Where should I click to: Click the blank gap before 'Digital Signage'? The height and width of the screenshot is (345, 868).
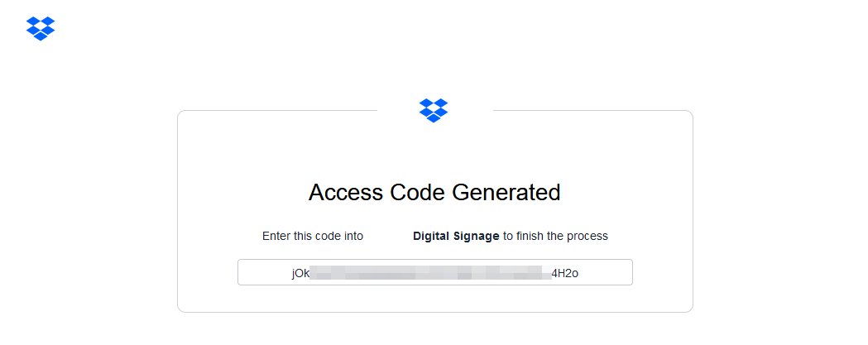pyautogui.click(x=388, y=236)
